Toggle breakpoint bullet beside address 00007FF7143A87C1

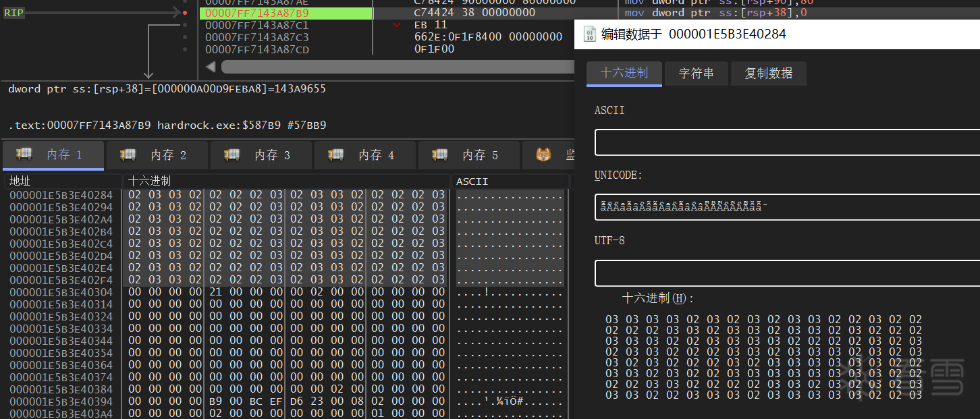185,25
